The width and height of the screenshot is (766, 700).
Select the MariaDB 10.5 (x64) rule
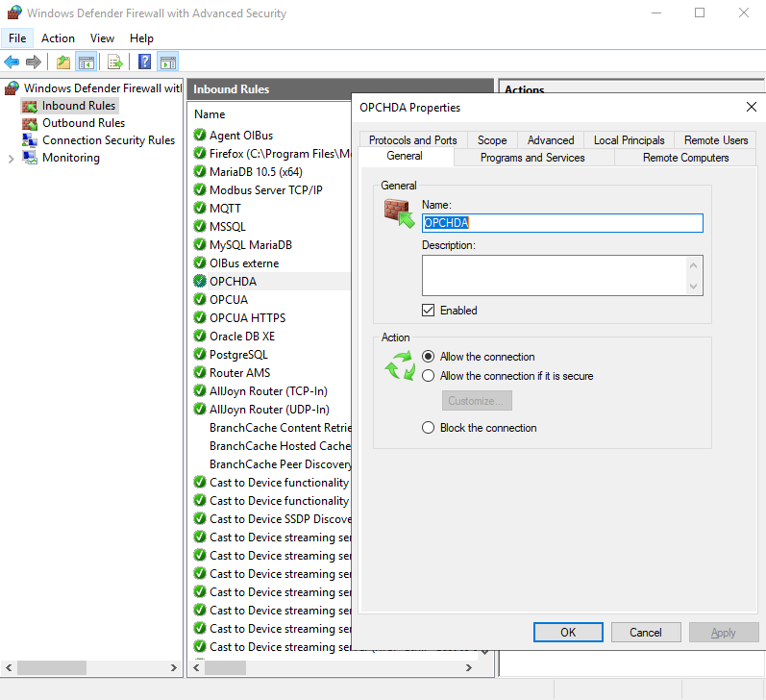256,171
